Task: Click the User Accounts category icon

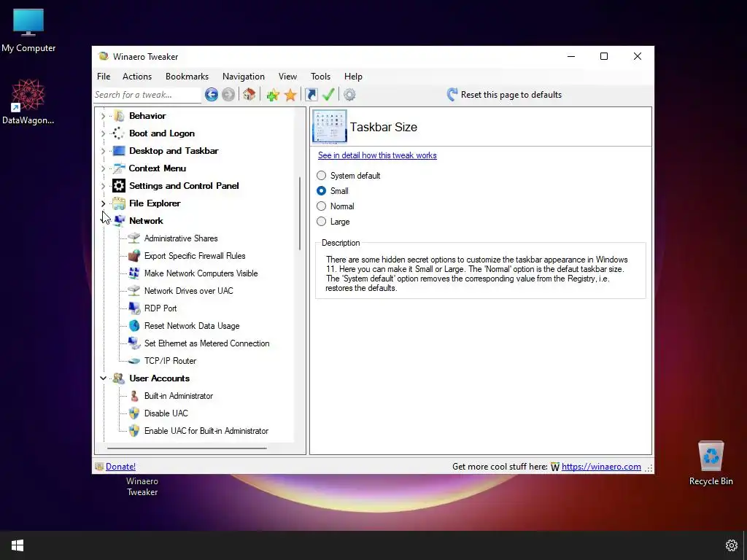Action: pos(119,378)
